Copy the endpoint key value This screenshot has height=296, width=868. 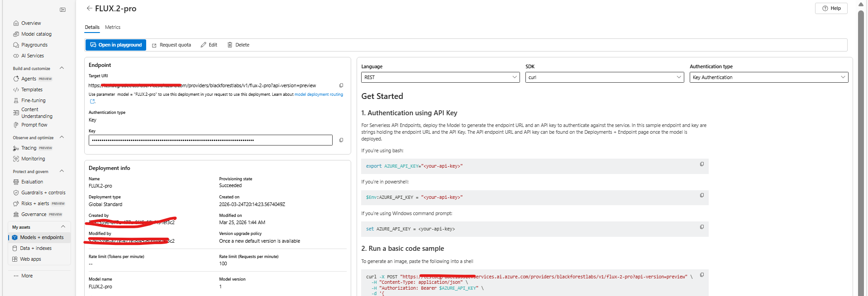[341, 140]
